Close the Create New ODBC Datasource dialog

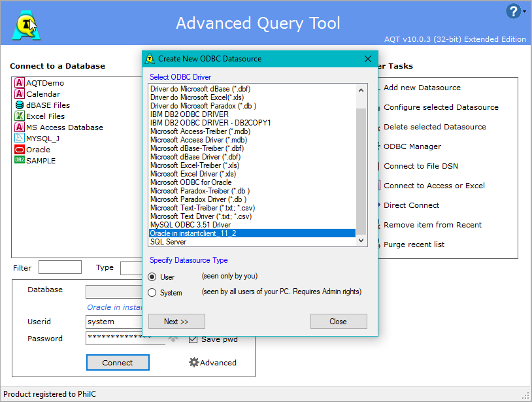point(368,59)
